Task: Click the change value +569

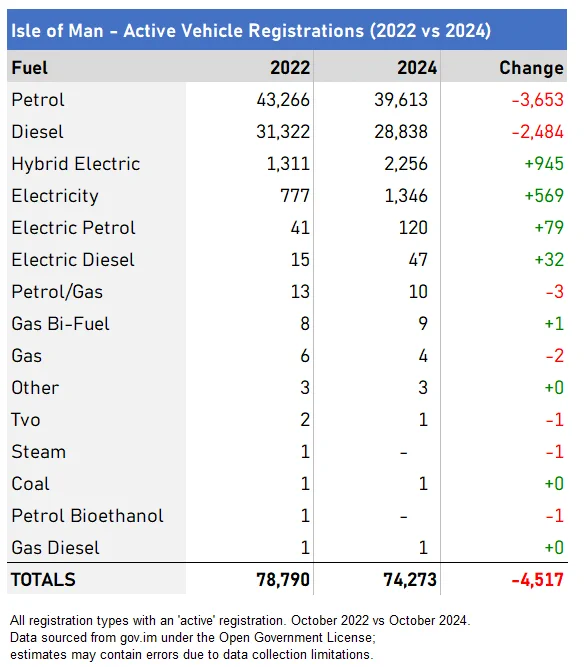Action: 544,196
